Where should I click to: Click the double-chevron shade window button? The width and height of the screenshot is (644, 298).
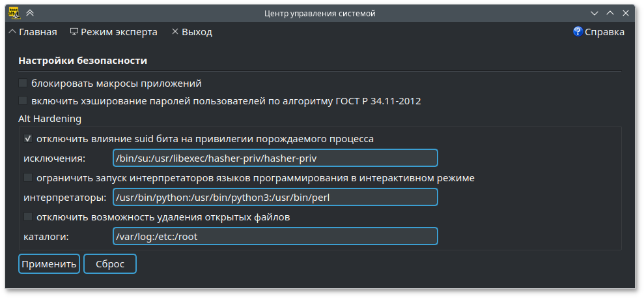pyautogui.click(x=30, y=12)
